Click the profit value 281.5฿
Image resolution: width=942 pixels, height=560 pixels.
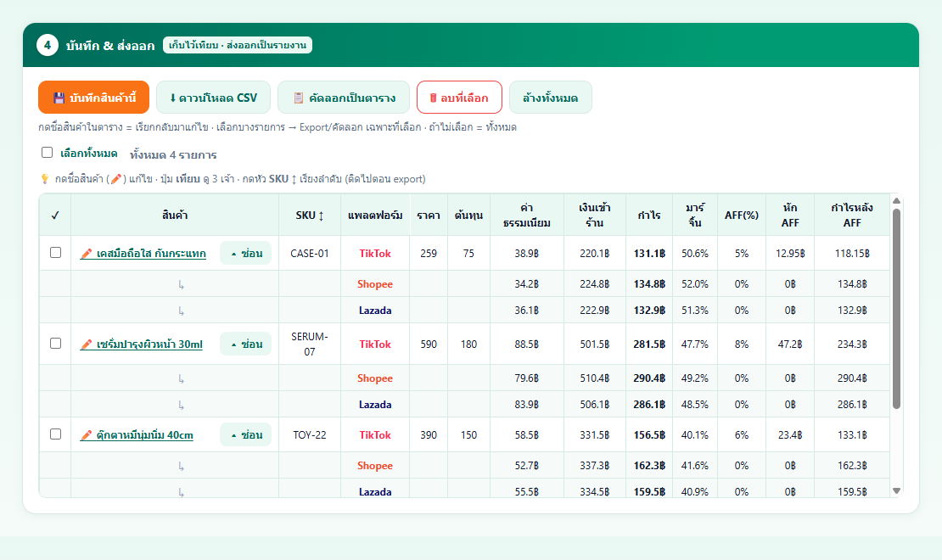point(649,344)
